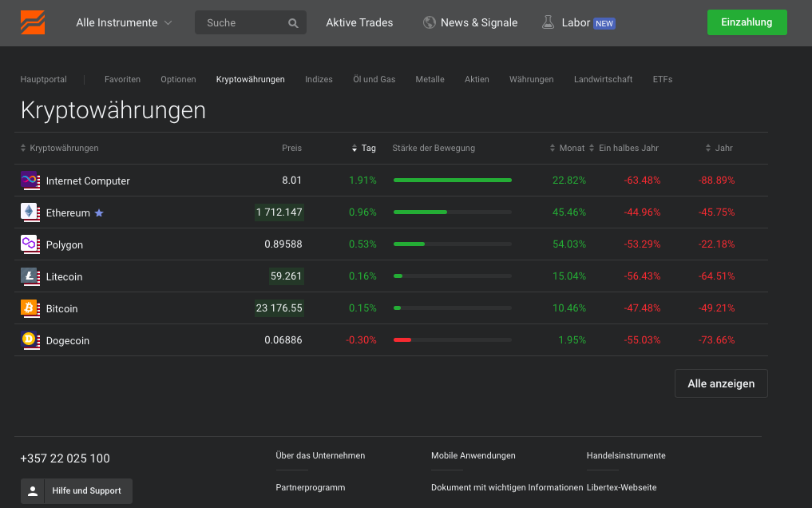Click the green Einzahlung button
Viewport: 812px width, 508px height.
[747, 22]
